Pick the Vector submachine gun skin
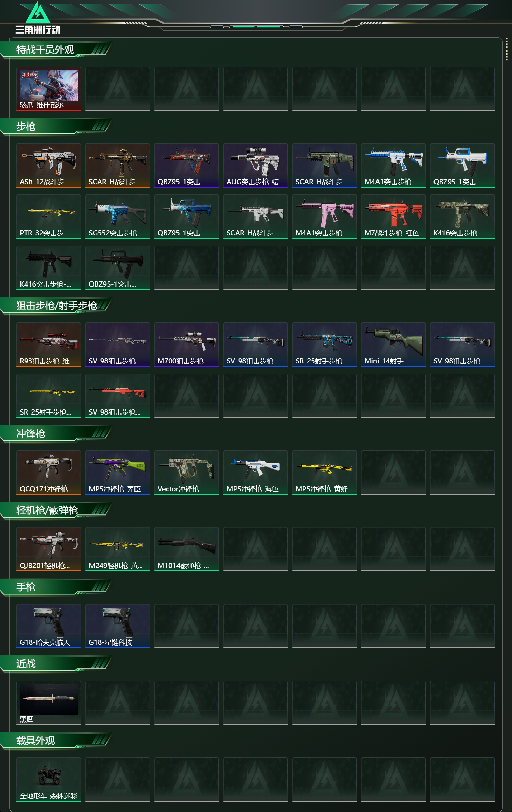This screenshot has height=812, width=512. (x=186, y=473)
